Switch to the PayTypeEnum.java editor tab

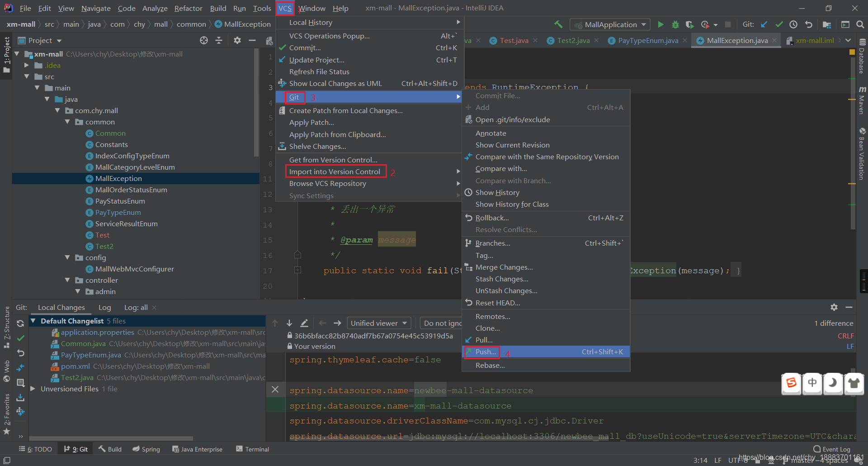(x=648, y=41)
